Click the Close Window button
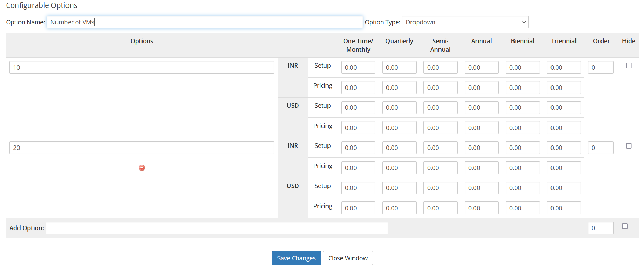The height and width of the screenshot is (269, 644). tap(348, 258)
